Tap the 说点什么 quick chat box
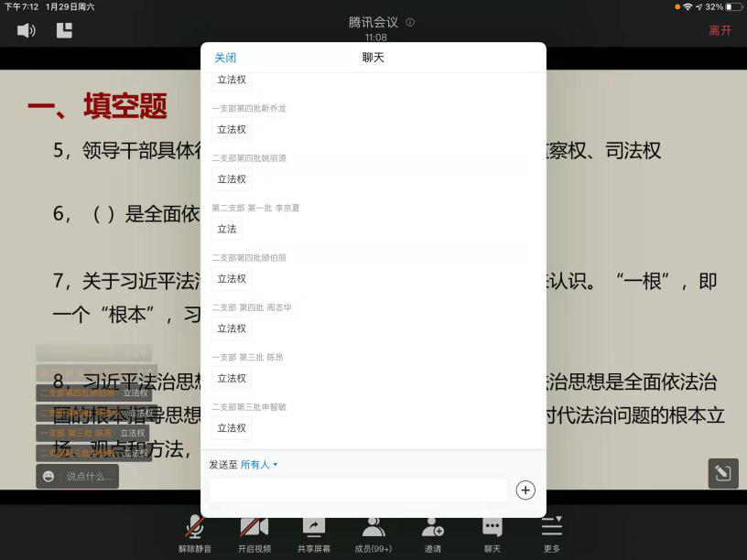 [x=90, y=476]
